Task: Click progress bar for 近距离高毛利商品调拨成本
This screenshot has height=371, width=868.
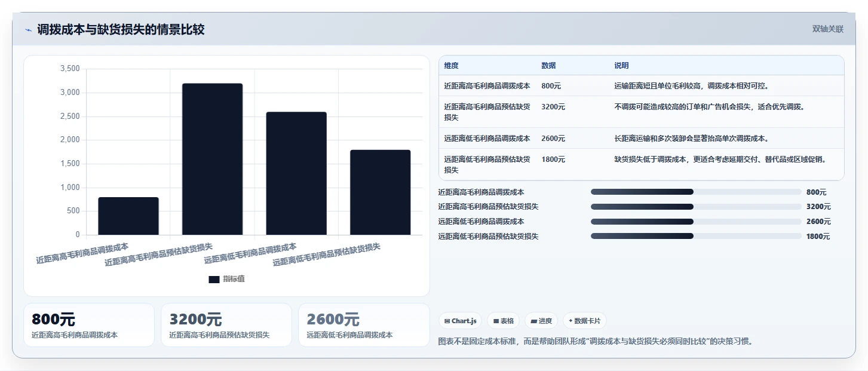Action: point(696,192)
